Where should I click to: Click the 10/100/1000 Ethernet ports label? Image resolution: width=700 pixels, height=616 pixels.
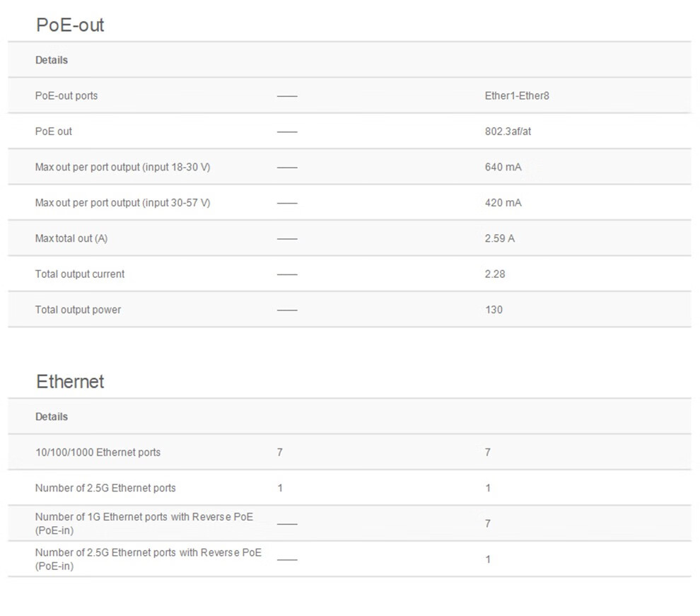98,452
